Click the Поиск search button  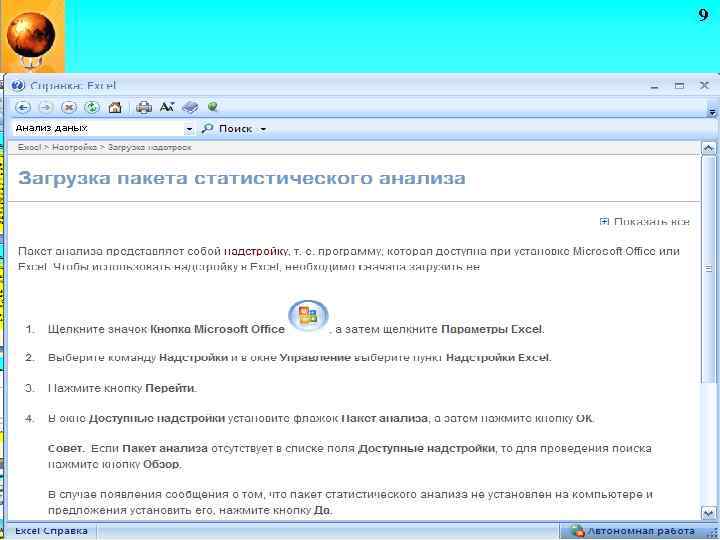point(228,129)
